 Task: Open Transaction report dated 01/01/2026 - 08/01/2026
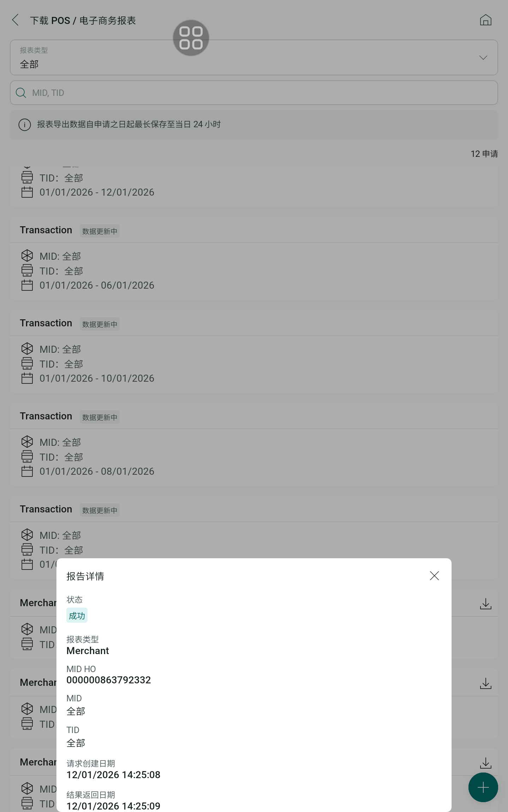pyautogui.click(x=254, y=444)
